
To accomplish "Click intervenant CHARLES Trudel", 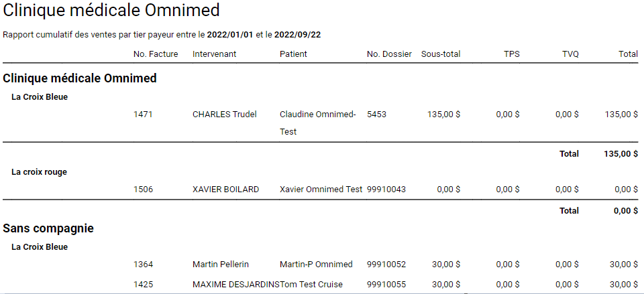I will [x=224, y=115].
